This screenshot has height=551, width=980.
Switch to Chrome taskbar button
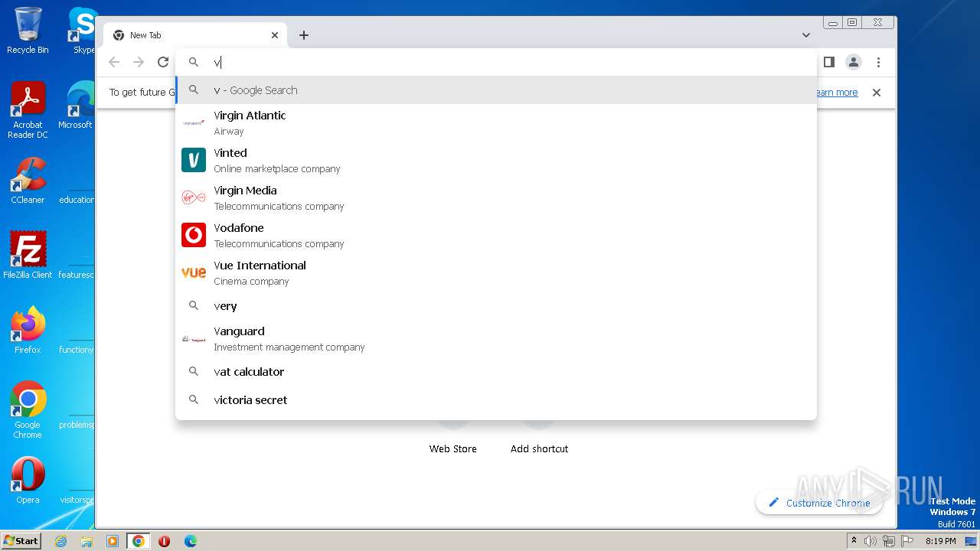tap(139, 541)
